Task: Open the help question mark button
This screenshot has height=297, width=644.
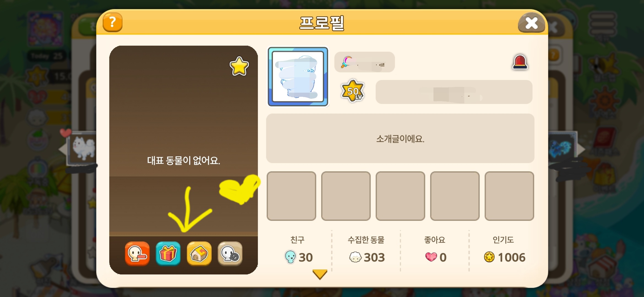Action: click(112, 22)
